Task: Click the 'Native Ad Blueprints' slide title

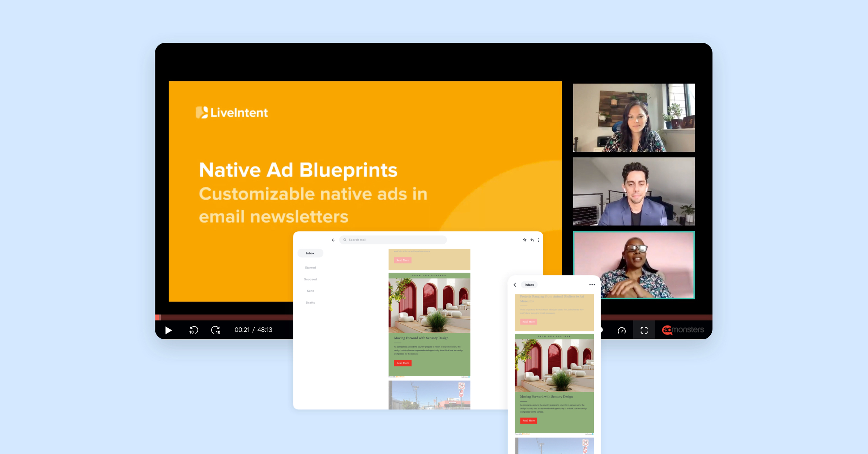Action: coord(298,170)
